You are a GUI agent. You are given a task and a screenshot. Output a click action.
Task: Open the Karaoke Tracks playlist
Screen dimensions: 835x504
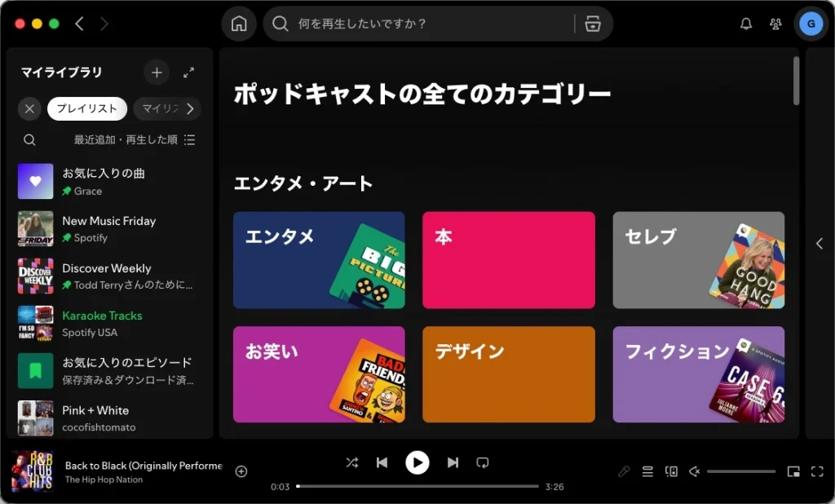coord(110,324)
